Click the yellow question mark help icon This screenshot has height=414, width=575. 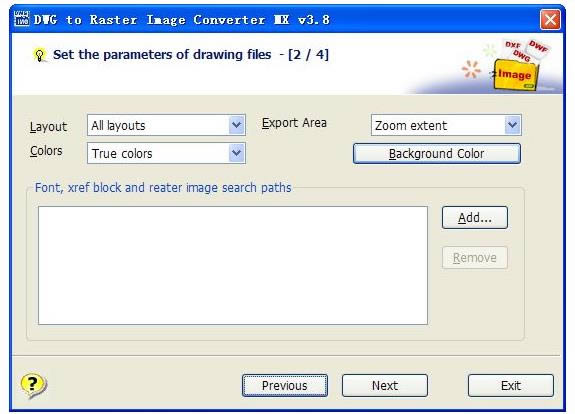click(33, 386)
